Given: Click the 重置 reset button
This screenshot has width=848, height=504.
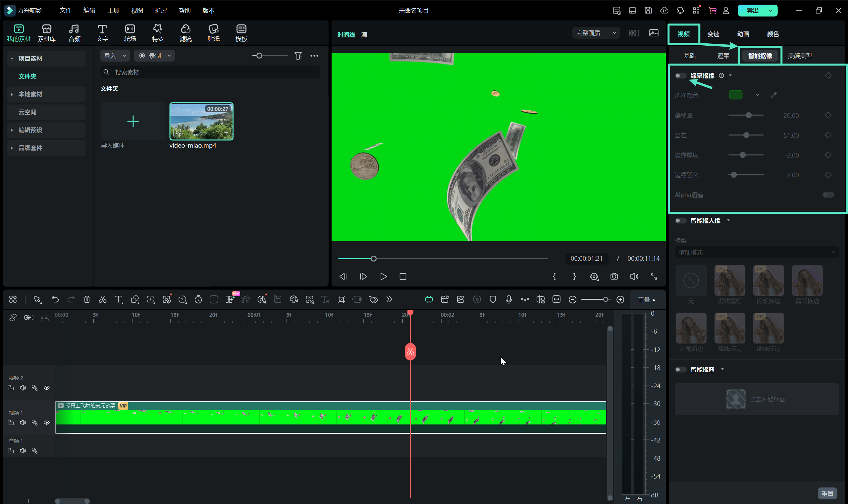Looking at the screenshot, I should 827,493.
